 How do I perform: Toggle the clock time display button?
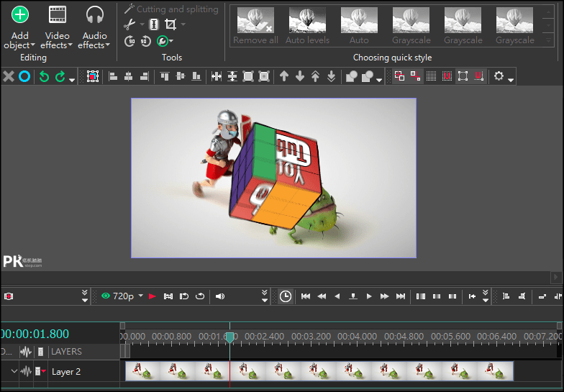(286, 296)
